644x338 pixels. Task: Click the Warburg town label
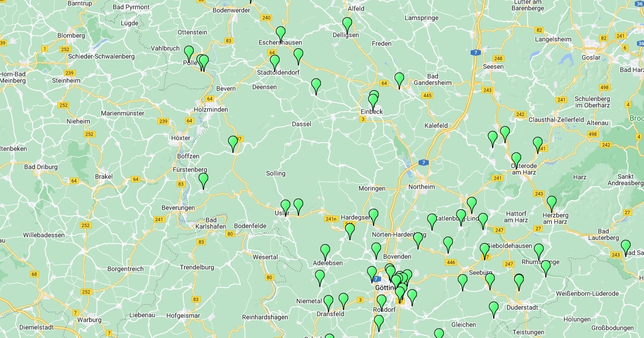(x=89, y=320)
